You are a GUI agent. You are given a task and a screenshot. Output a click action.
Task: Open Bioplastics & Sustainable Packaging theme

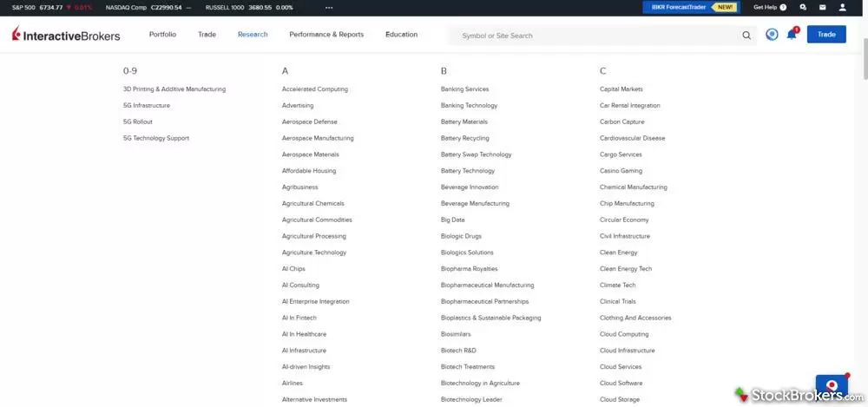point(491,318)
